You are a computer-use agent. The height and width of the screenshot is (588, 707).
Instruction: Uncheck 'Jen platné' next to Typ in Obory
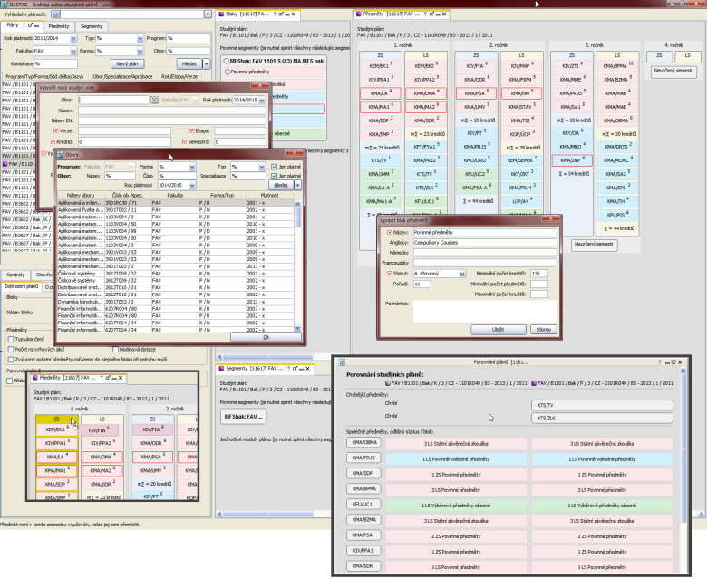pos(274,167)
